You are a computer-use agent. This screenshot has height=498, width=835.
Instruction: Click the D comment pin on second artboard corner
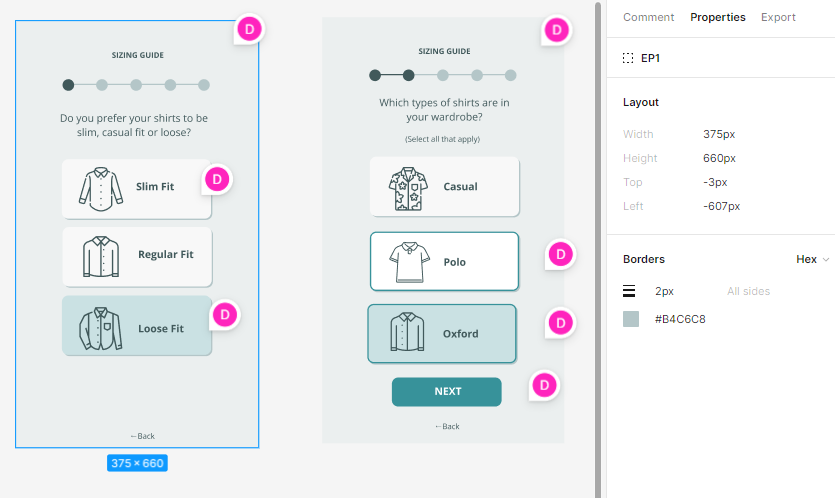[x=556, y=30]
